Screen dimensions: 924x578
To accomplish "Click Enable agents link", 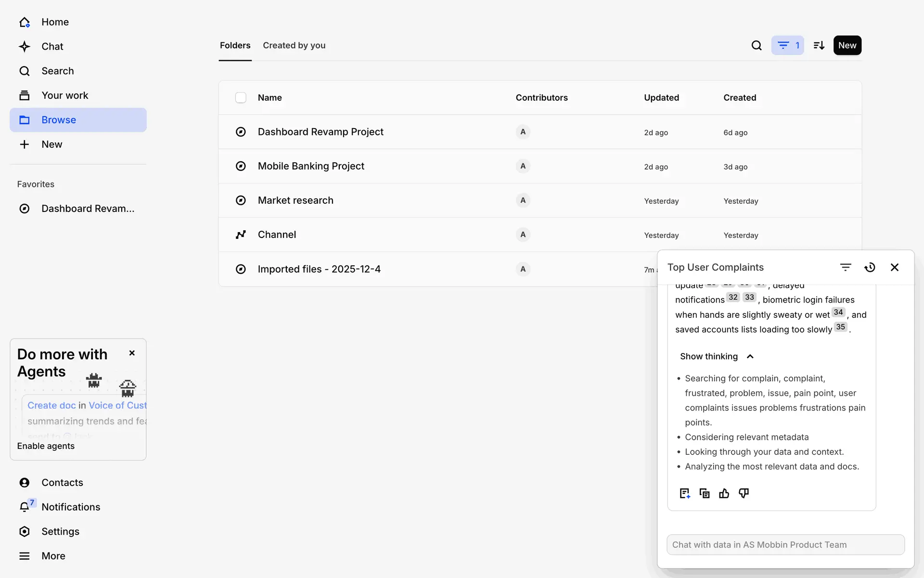I will (46, 446).
